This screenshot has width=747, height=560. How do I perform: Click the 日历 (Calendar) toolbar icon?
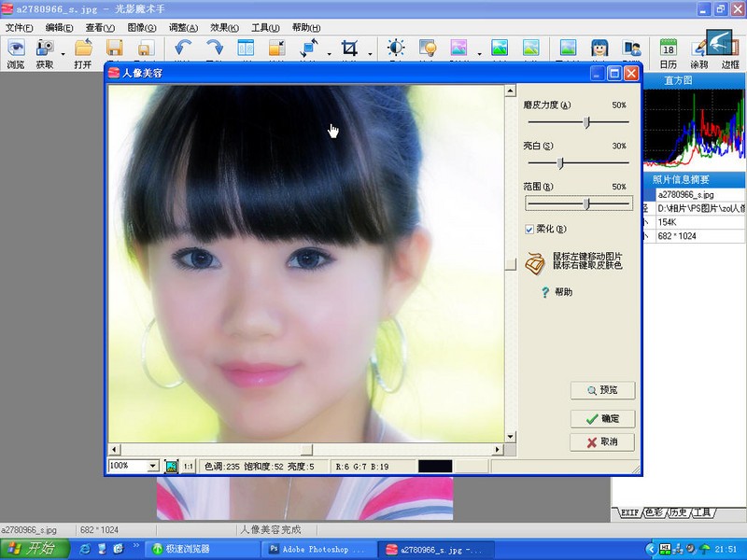(668, 53)
